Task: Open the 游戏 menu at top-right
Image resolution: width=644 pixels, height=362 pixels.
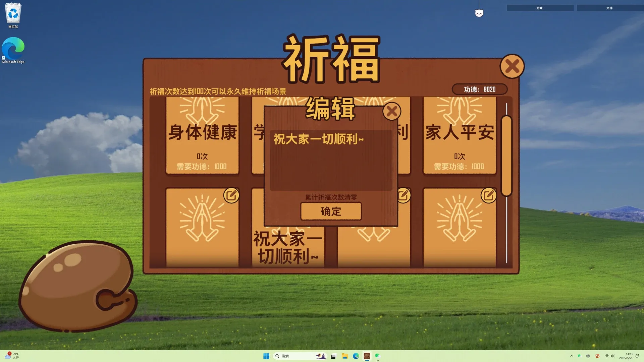Action: (539, 7)
